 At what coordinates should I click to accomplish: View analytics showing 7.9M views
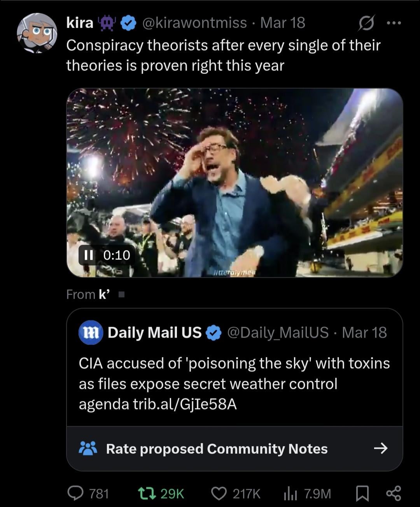(x=290, y=493)
